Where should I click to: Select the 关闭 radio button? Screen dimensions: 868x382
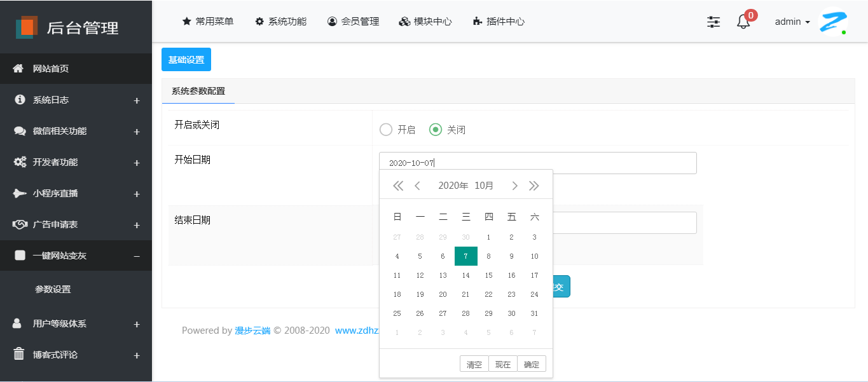(x=436, y=130)
